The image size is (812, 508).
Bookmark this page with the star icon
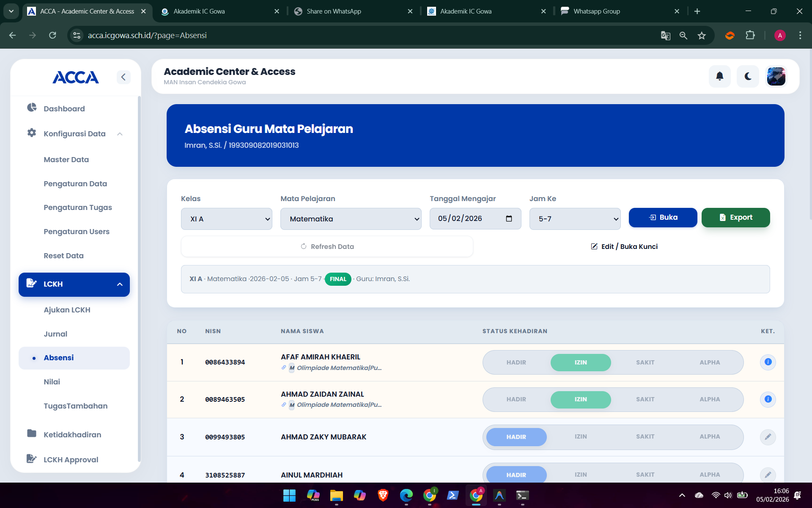point(702,36)
